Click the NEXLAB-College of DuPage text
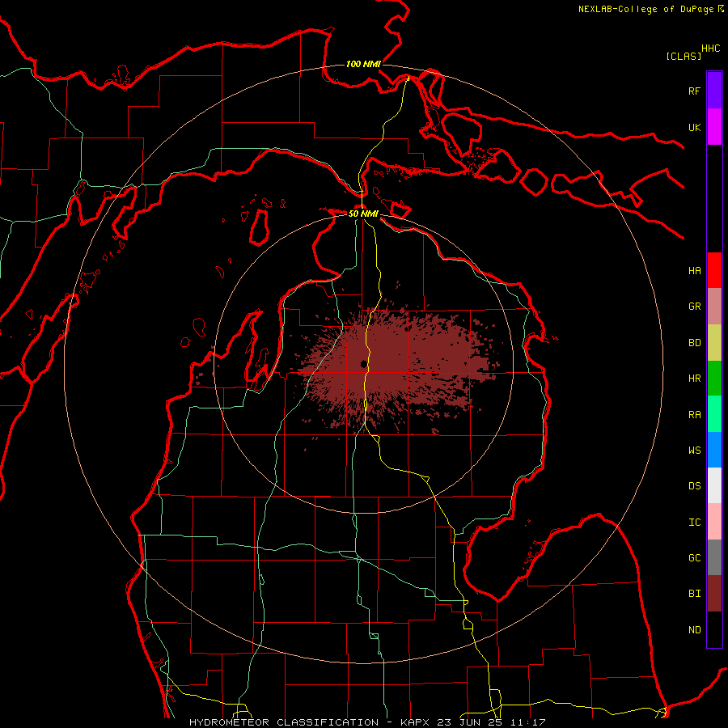 pos(645,9)
